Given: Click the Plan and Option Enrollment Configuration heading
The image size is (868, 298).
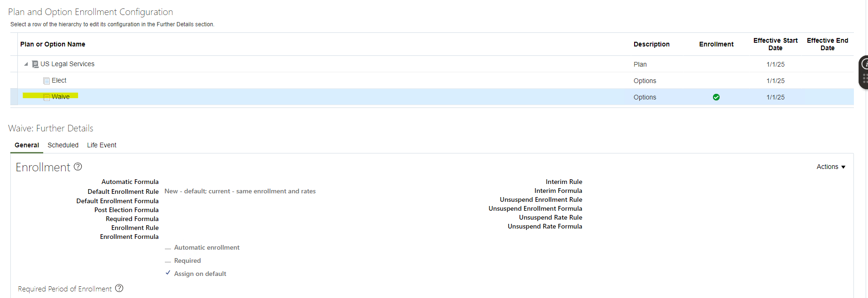Looking at the screenshot, I should click(x=91, y=12).
